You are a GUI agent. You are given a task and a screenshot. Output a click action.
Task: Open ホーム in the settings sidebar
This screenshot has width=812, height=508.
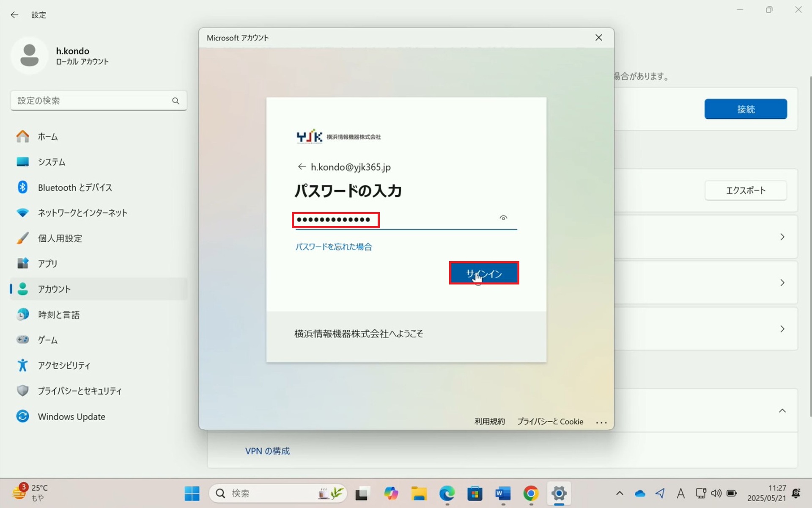pyautogui.click(x=99, y=137)
